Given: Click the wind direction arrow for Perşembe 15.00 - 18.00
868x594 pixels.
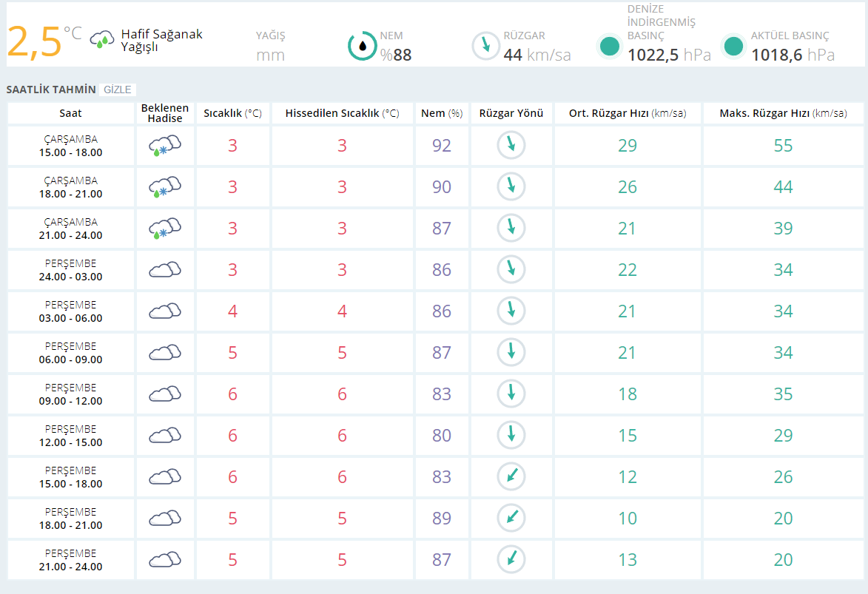Looking at the screenshot, I should (511, 477).
